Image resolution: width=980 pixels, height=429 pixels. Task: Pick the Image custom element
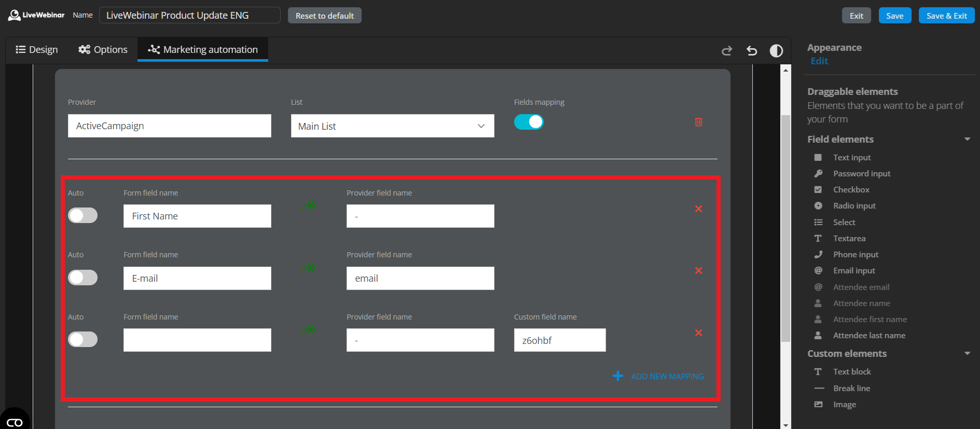click(844, 404)
